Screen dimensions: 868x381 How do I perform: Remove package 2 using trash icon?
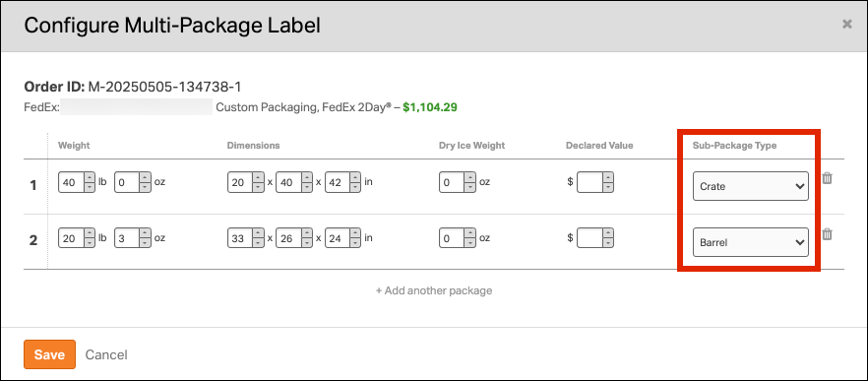click(x=827, y=234)
